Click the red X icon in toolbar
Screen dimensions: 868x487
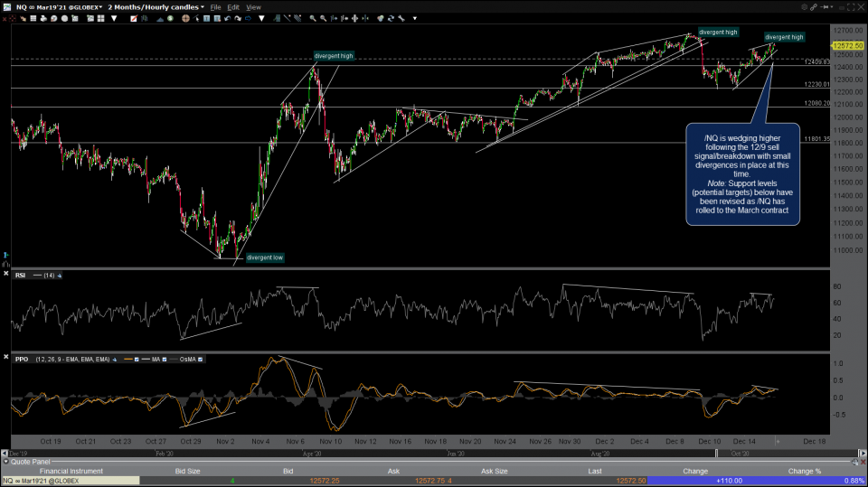[5, 19]
